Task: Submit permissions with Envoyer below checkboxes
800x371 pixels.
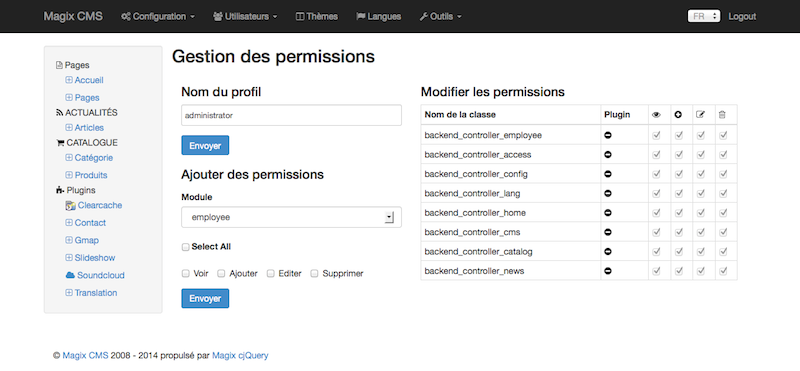Action: 205,299
